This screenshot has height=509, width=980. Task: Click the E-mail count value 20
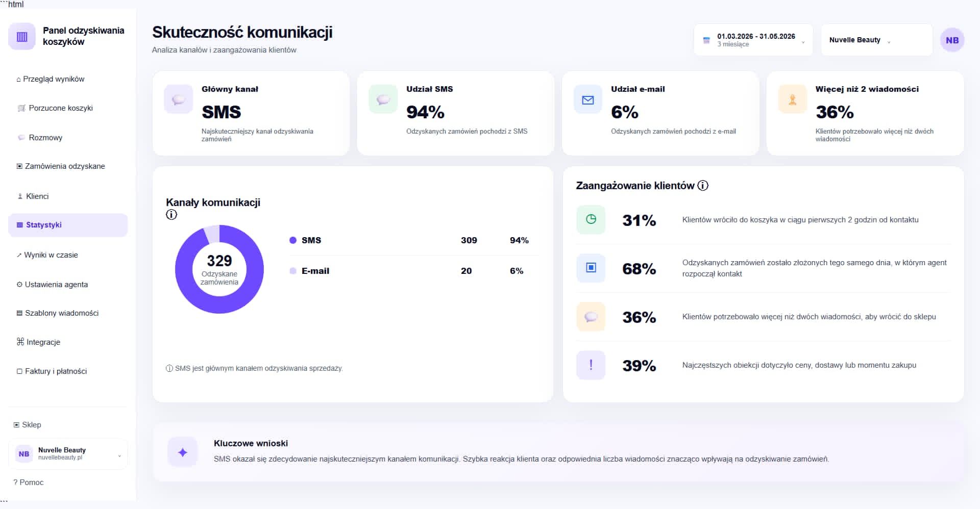(467, 271)
